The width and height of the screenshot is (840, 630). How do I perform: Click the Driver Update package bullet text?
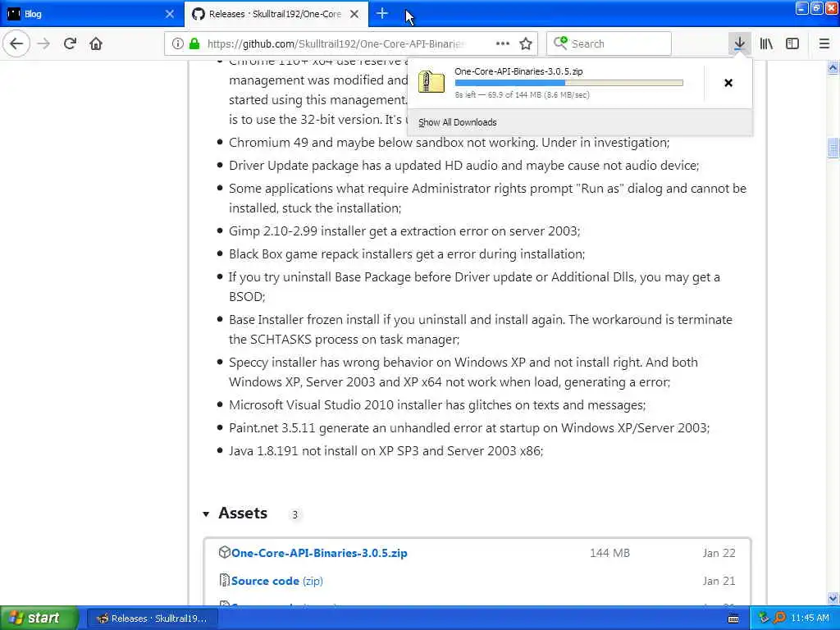(x=464, y=165)
